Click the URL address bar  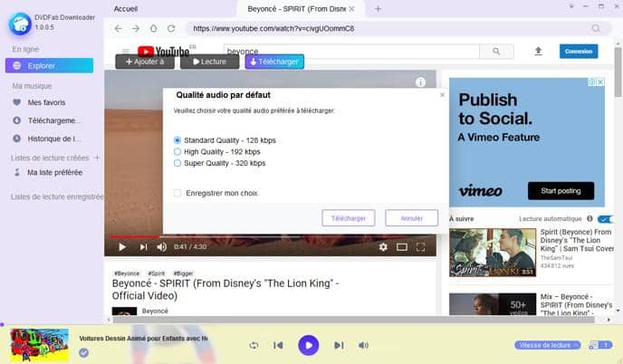(380, 28)
